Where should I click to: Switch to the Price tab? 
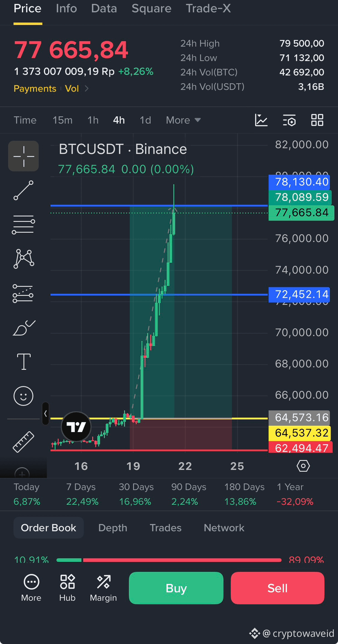[27, 9]
